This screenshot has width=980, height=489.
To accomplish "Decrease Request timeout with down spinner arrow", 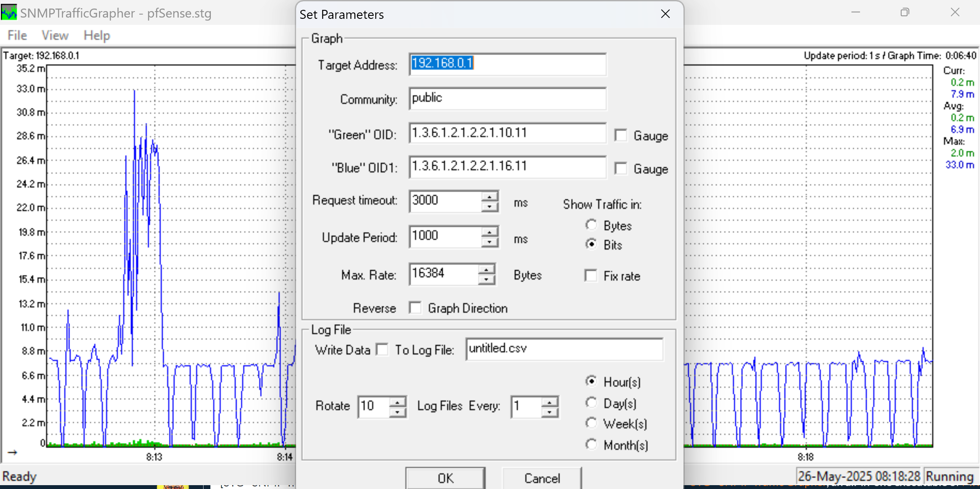I will click(489, 207).
